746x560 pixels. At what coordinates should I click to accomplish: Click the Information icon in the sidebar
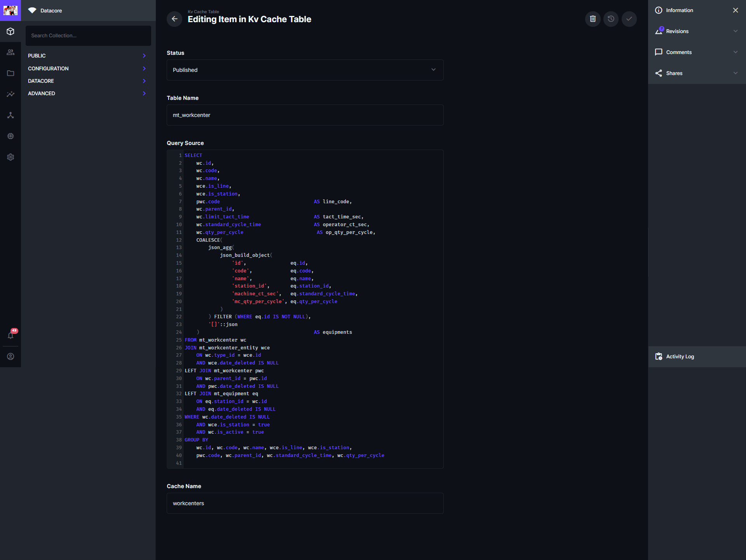click(659, 10)
